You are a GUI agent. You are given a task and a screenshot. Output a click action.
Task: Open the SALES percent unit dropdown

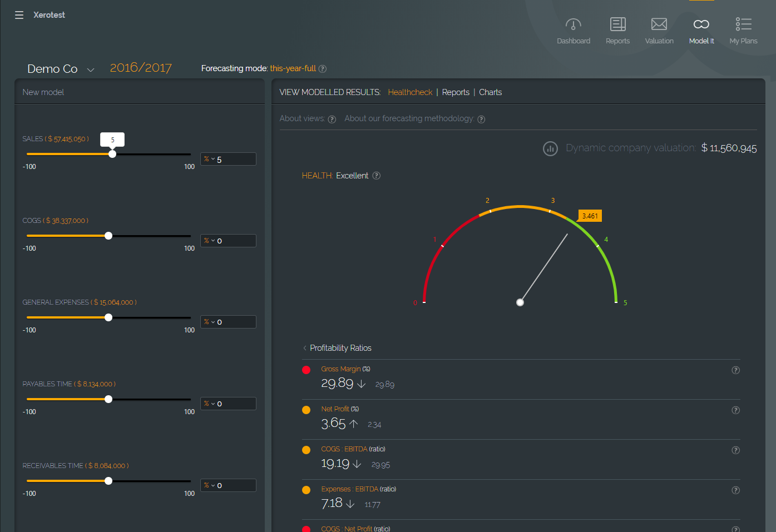(x=209, y=159)
